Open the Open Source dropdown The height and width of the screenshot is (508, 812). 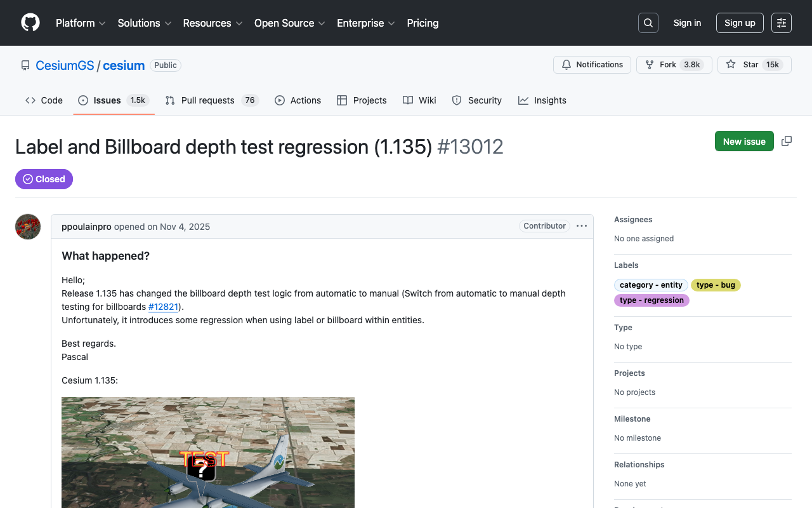pos(289,23)
